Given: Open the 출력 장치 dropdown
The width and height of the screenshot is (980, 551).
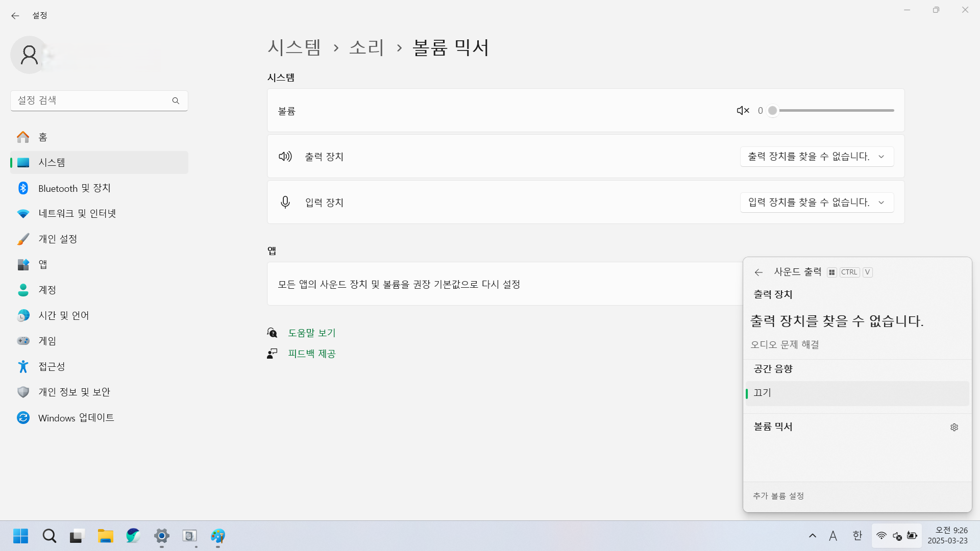Looking at the screenshot, I should pyautogui.click(x=817, y=157).
